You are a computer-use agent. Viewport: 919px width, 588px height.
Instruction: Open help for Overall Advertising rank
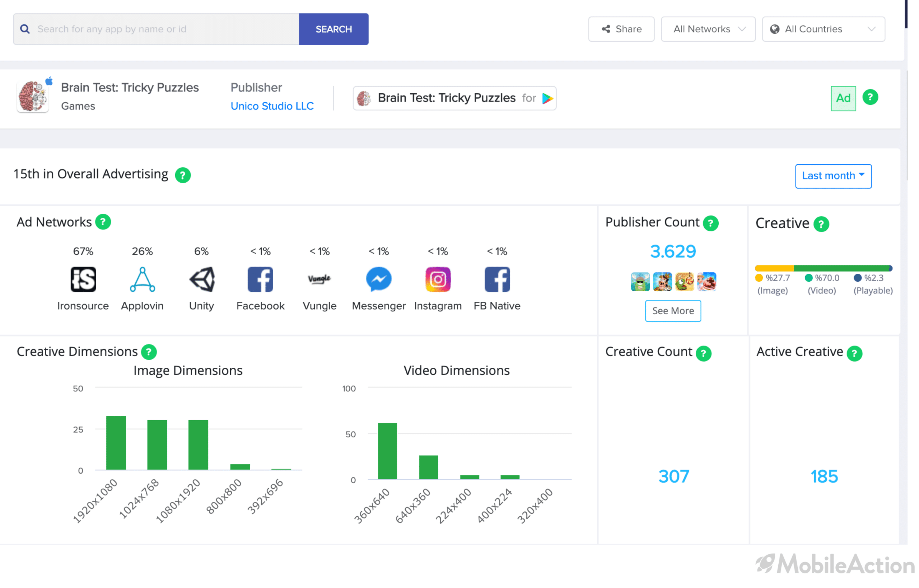click(x=183, y=175)
